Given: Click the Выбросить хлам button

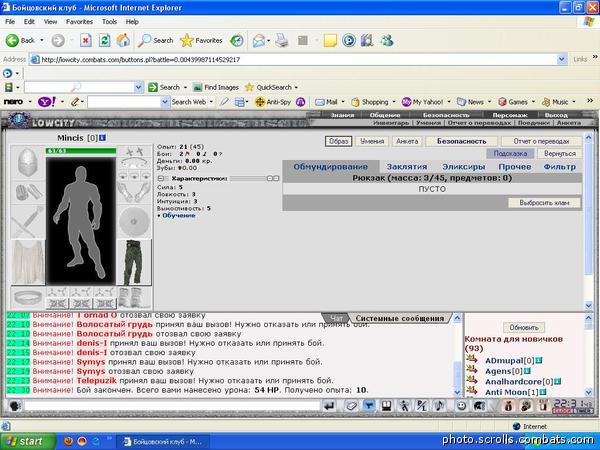Looking at the screenshot, I should pyautogui.click(x=544, y=203).
